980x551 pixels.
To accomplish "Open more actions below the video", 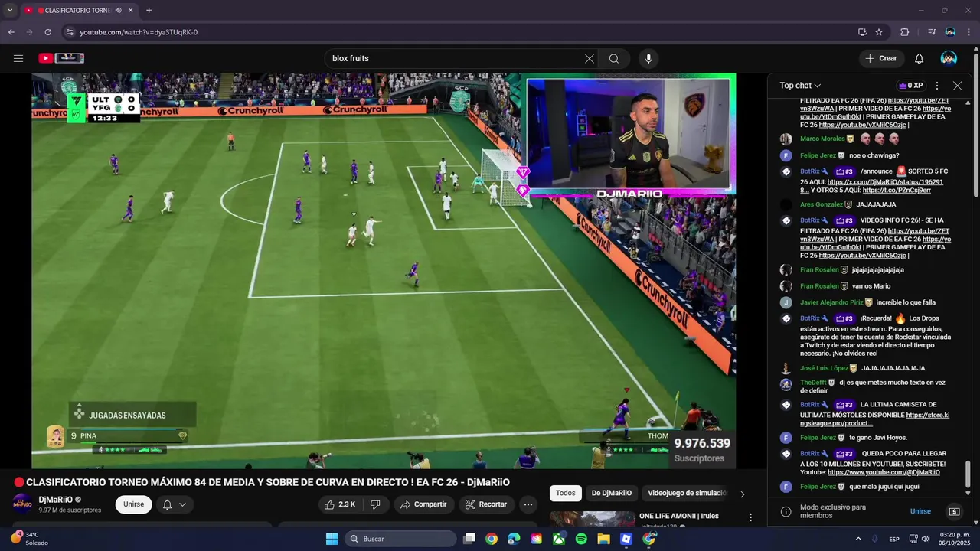I will click(x=528, y=504).
